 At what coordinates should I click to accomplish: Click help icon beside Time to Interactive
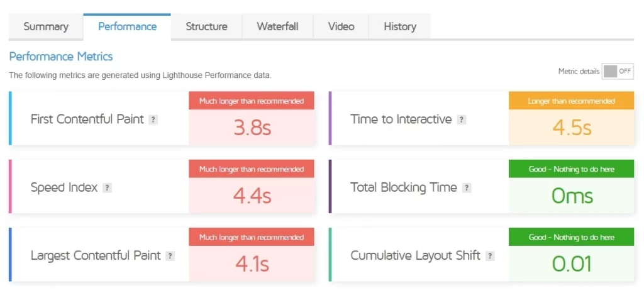point(461,120)
